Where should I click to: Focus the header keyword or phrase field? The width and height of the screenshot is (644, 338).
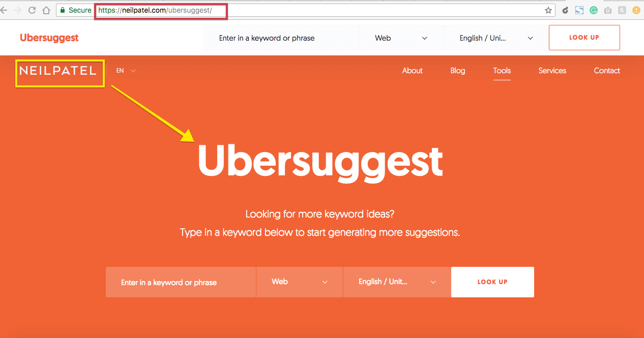(281, 38)
